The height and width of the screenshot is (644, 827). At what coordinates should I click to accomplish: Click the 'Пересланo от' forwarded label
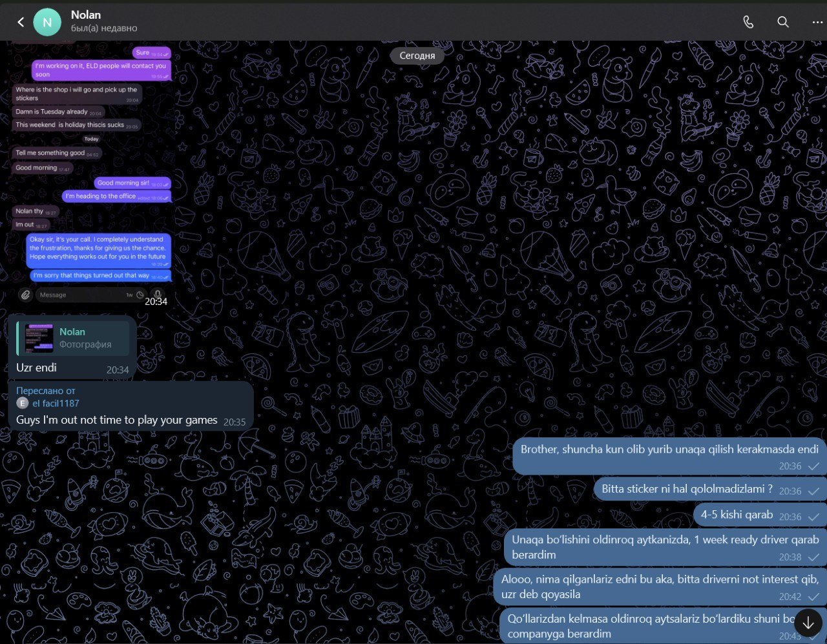pyautogui.click(x=46, y=391)
